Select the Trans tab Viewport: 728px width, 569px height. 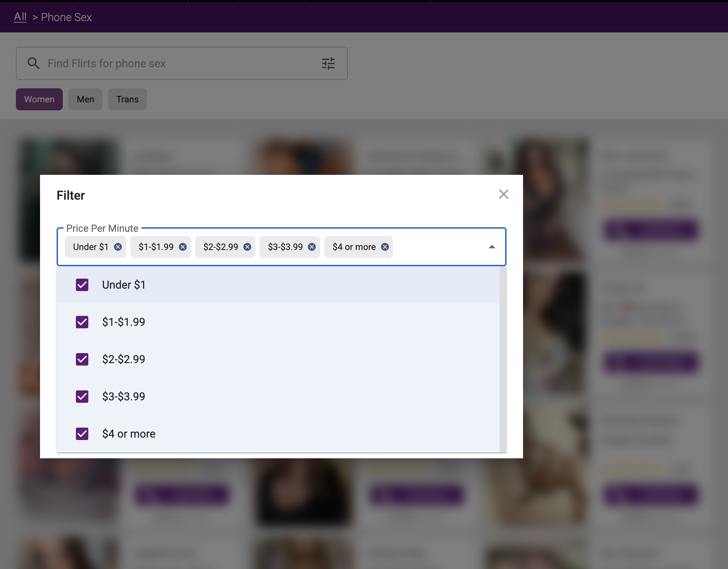[127, 99]
